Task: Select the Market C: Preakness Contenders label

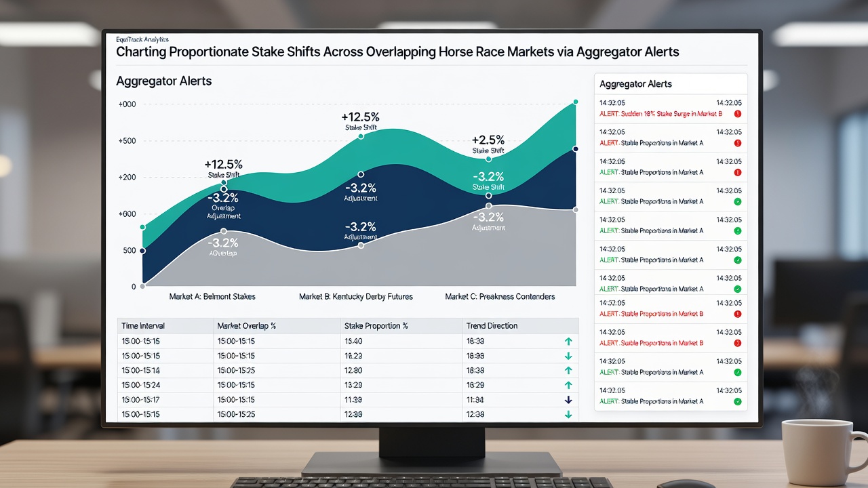Action: tap(500, 297)
